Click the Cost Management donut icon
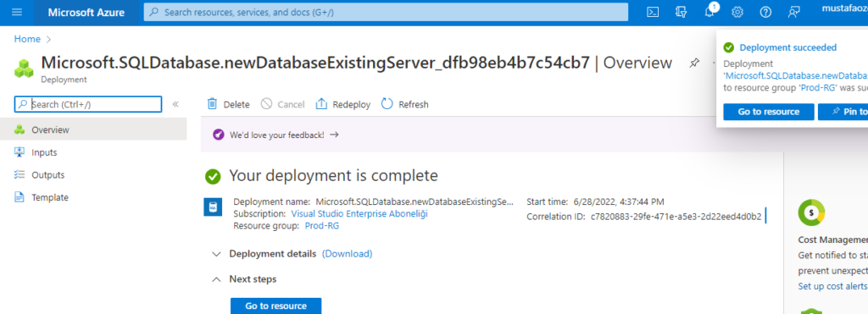The height and width of the screenshot is (314, 868). [811, 212]
